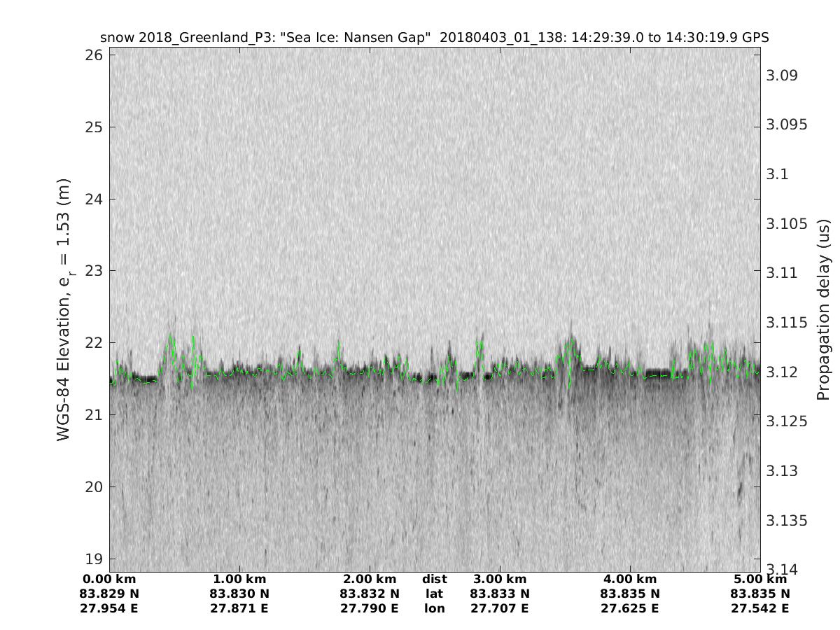
Task: Click the 3.13 propagation delay tick
Action: pyautogui.click(x=783, y=470)
